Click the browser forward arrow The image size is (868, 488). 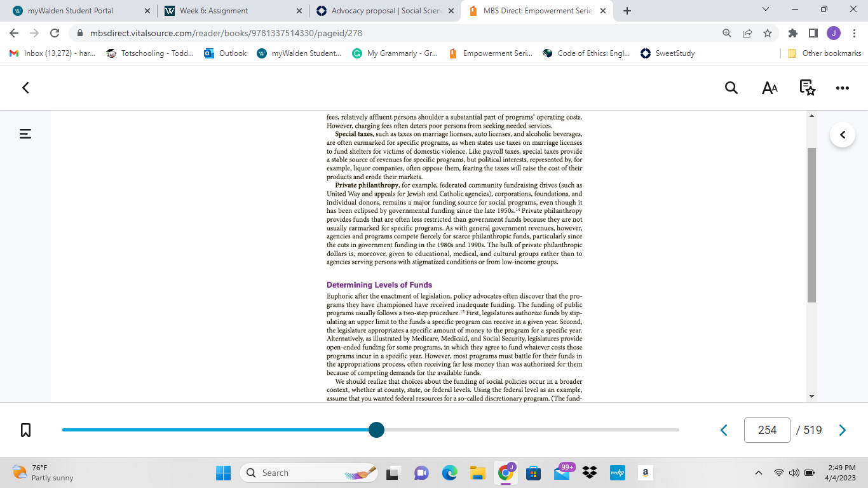click(34, 33)
